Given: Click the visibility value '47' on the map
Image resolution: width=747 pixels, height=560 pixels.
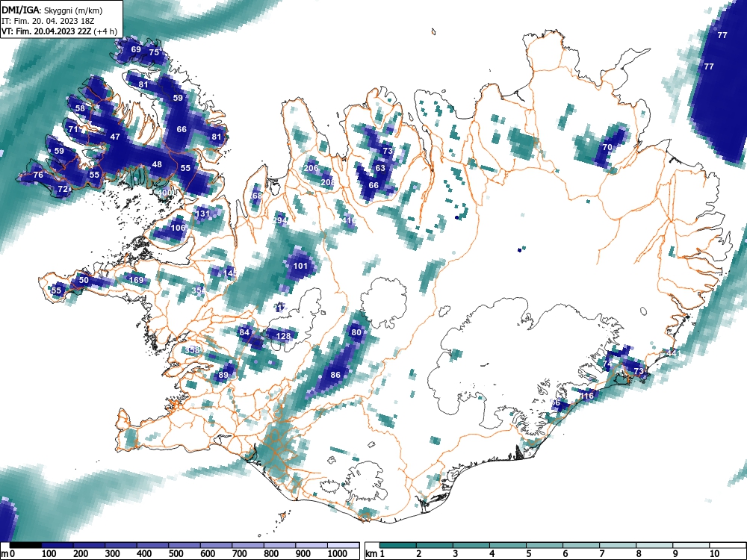Looking at the screenshot, I should click(x=115, y=137).
